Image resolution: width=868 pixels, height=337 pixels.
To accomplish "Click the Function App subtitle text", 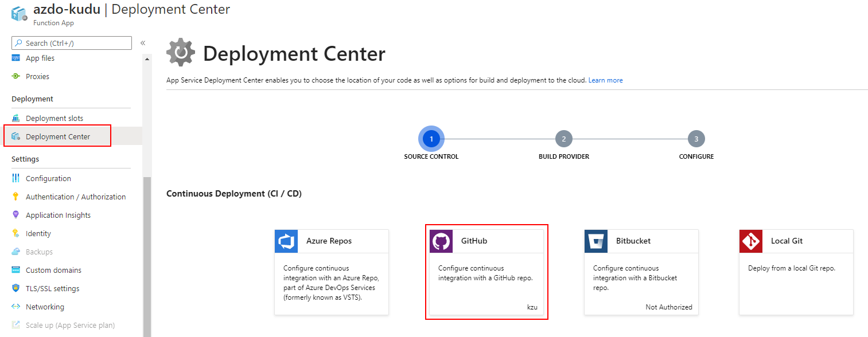I will point(53,23).
